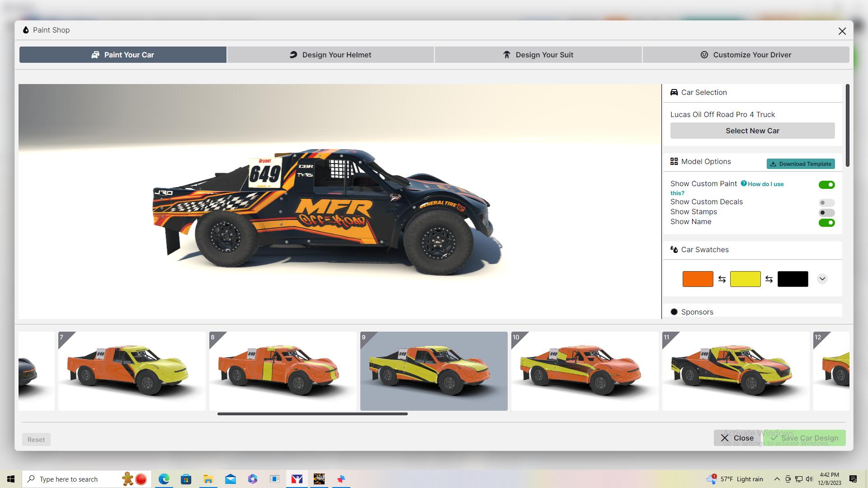Pick the yellow car swatch color
The height and width of the screenshot is (488, 868).
click(x=745, y=279)
